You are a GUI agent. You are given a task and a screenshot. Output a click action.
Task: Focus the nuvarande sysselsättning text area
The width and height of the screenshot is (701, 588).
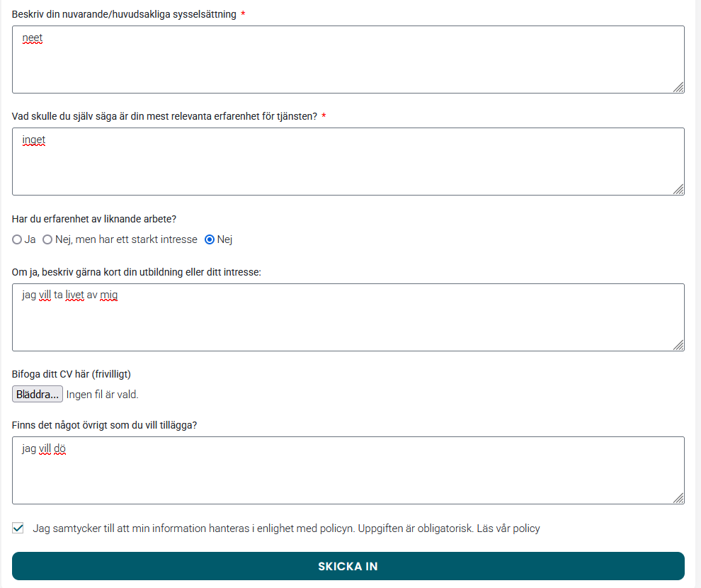tap(348, 60)
